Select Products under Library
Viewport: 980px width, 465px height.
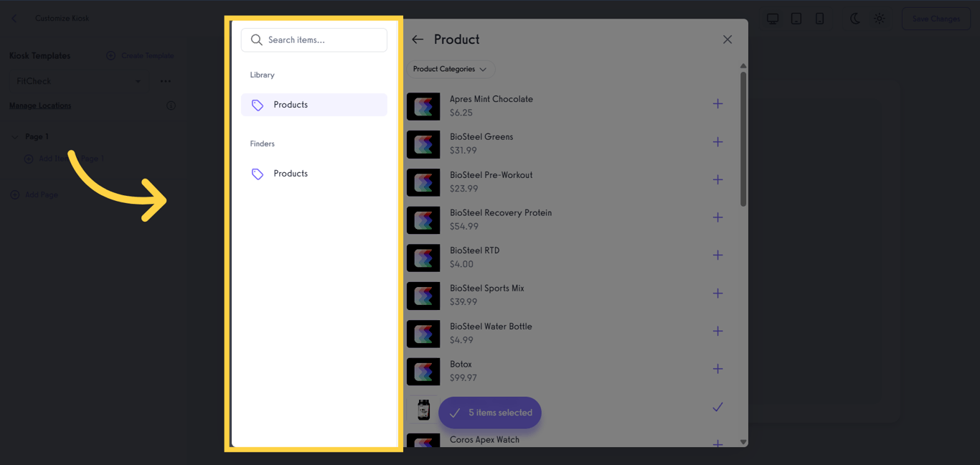click(314, 105)
